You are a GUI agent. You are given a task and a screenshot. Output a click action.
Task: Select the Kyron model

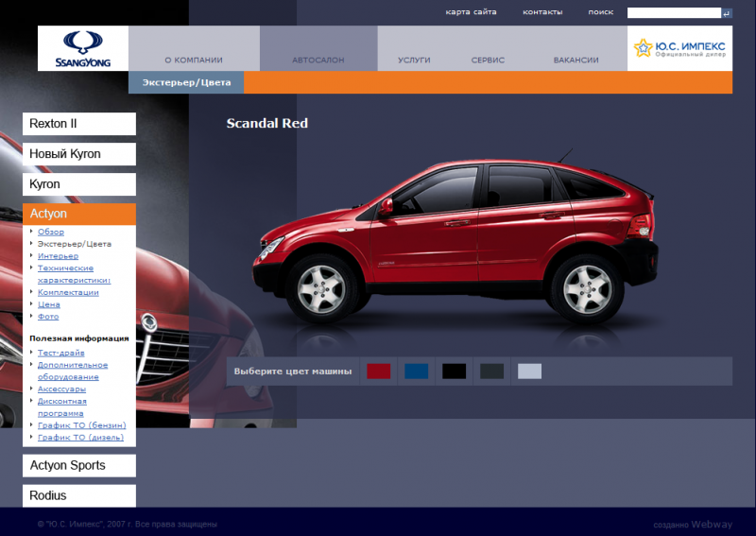click(x=79, y=184)
